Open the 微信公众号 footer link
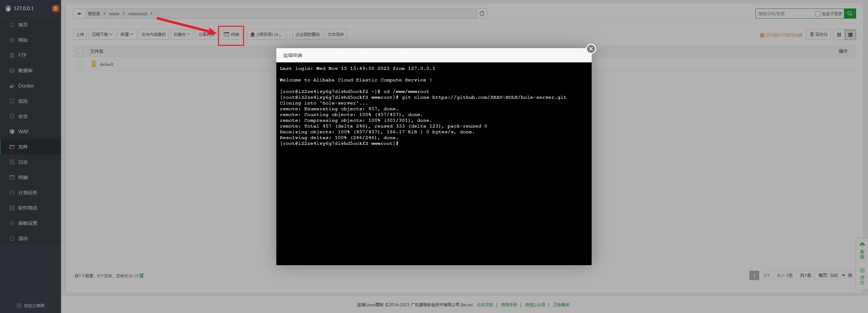Viewport: 868px width, 313px height. 535,305
